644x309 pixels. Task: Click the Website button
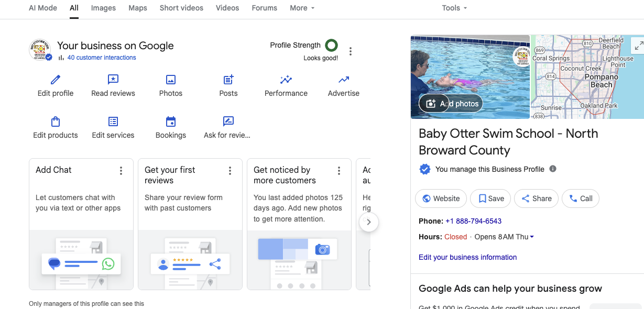coord(441,198)
